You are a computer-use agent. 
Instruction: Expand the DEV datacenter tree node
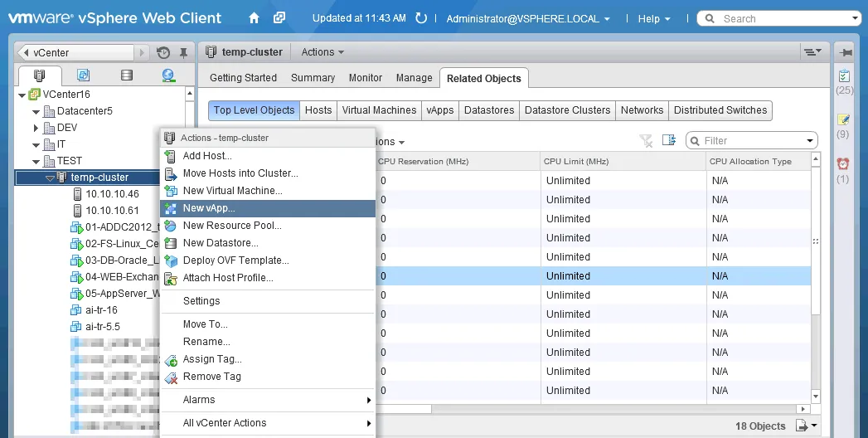(x=36, y=128)
